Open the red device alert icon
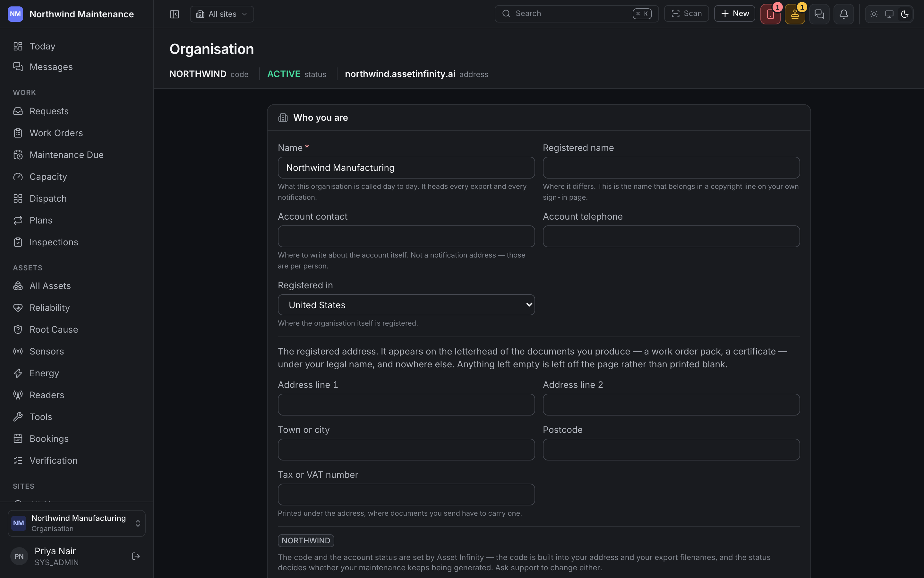Image resolution: width=924 pixels, height=578 pixels. pos(770,14)
